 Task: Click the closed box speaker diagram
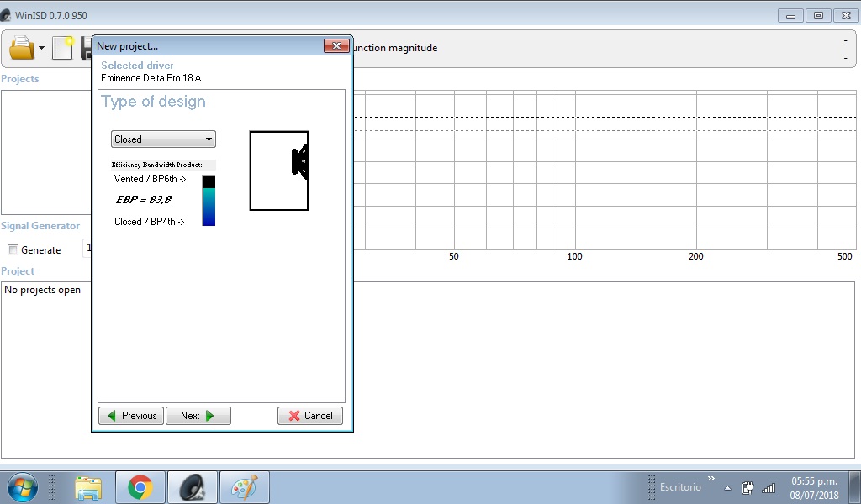coord(279,171)
